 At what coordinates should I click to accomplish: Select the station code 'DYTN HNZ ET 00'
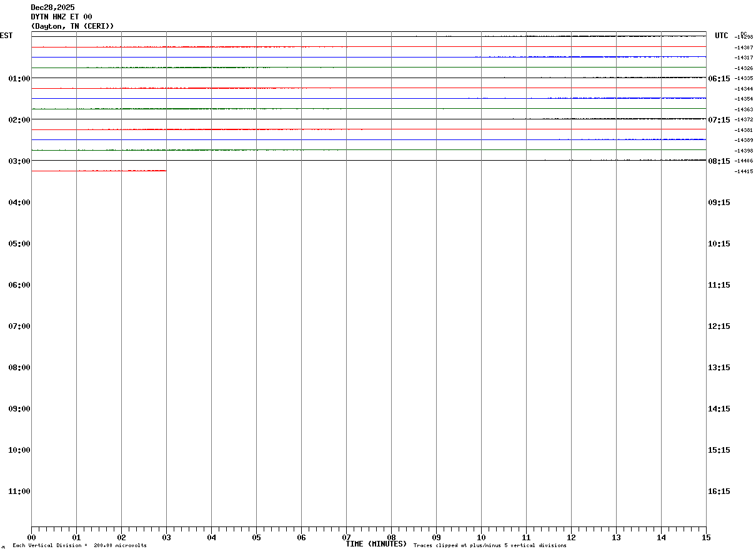coord(61,17)
